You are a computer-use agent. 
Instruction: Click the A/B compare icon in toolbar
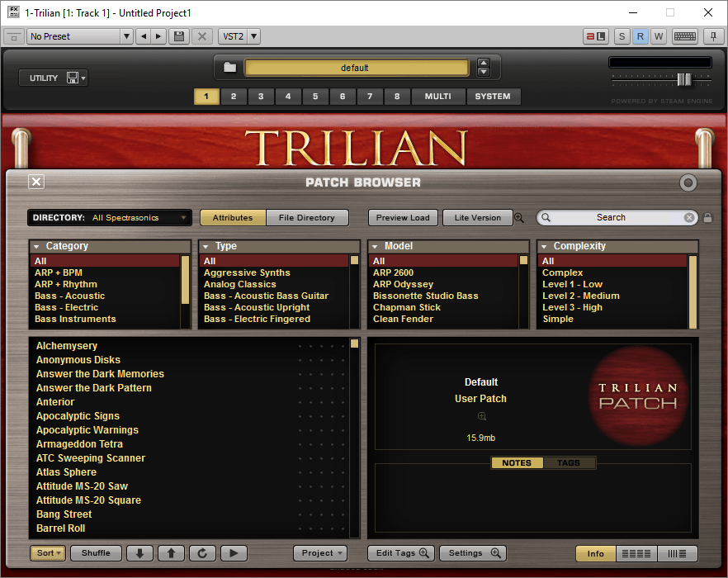[x=596, y=36]
